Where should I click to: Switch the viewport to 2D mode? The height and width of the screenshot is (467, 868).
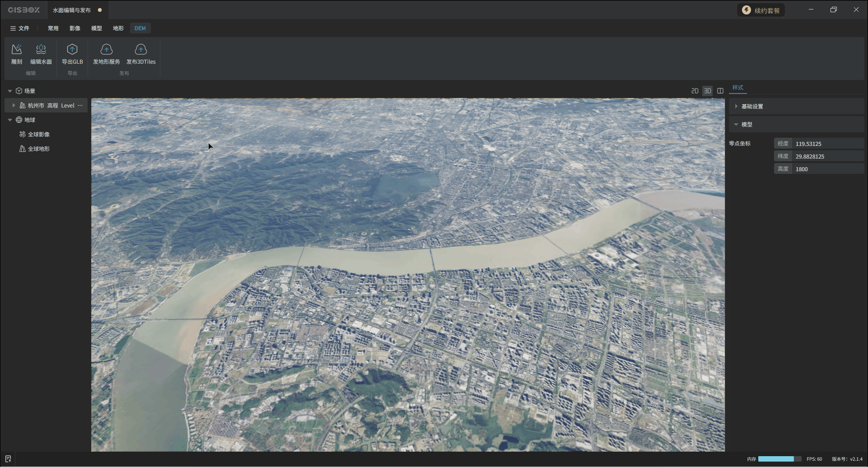[695, 91]
